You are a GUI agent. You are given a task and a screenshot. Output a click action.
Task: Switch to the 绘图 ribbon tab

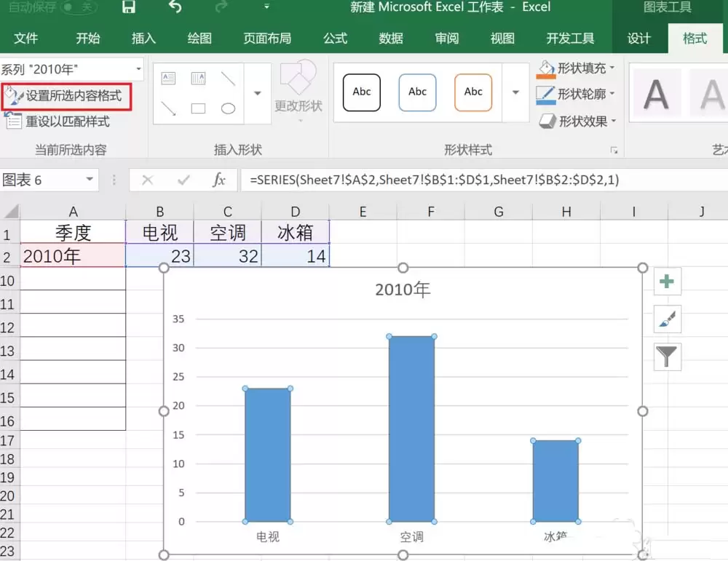[x=199, y=38]
